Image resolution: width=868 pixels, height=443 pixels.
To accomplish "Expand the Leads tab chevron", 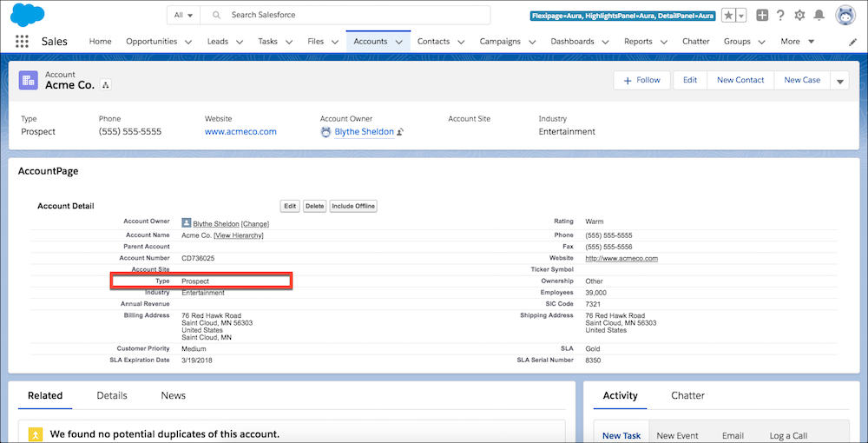I will tap(240, 42).
